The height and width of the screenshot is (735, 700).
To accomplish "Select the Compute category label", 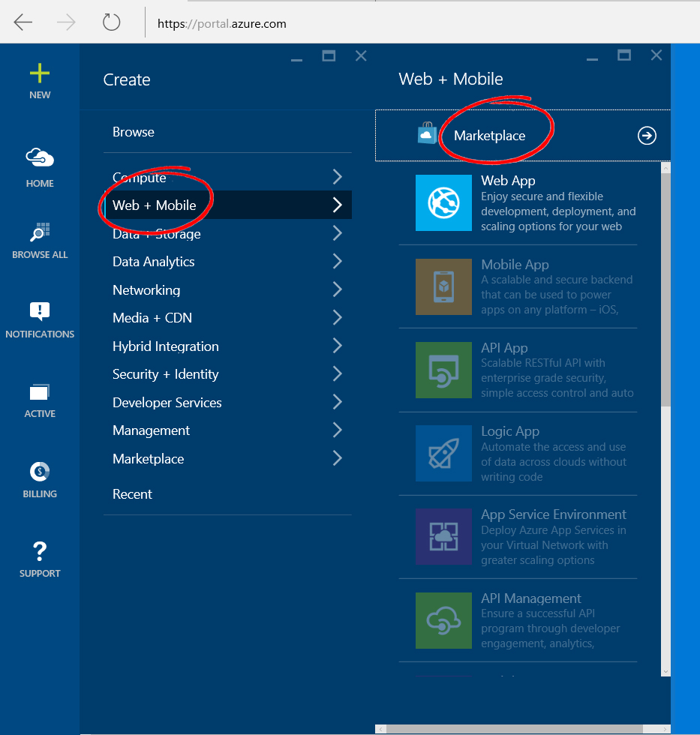I will [140, 178].
